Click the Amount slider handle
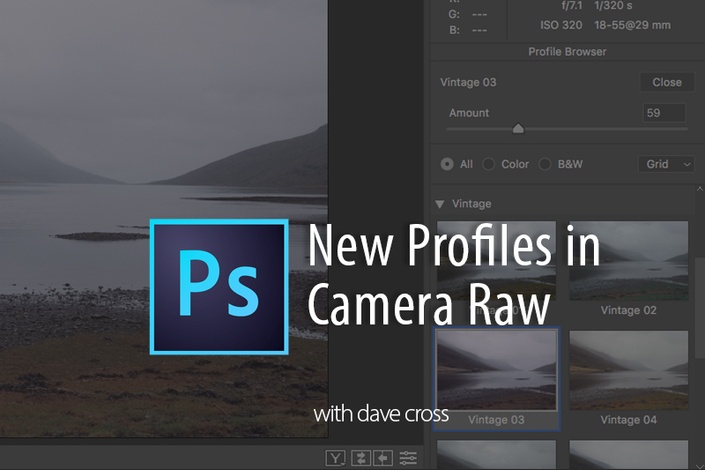705x470 pixels. [x=518, y=129]
